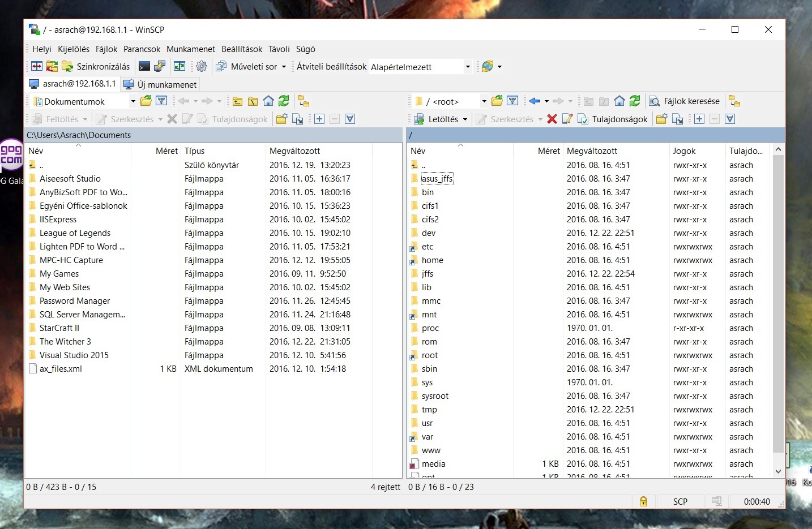
Task: Open the Beállítások menu
Action: (242, 49)
